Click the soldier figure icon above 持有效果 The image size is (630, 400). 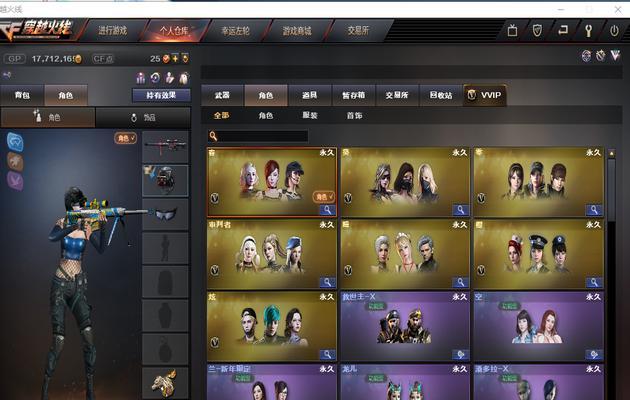click(170, 78)
